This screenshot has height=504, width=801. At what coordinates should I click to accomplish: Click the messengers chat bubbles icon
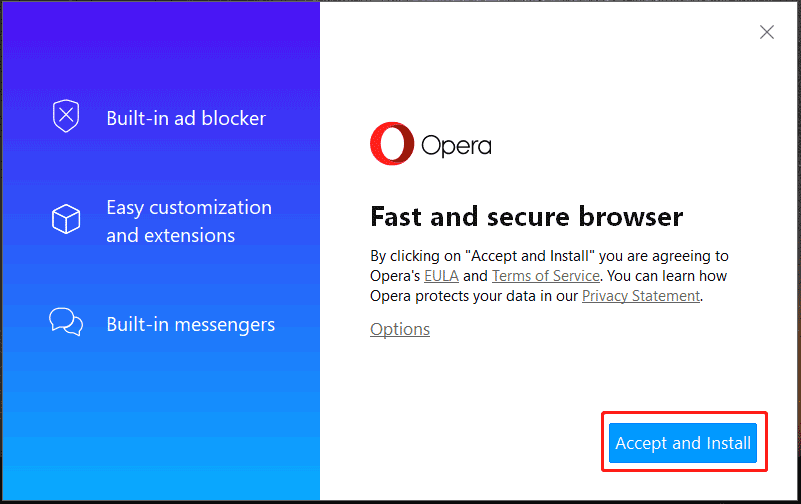pyautogui.click(x=66, y=322)
